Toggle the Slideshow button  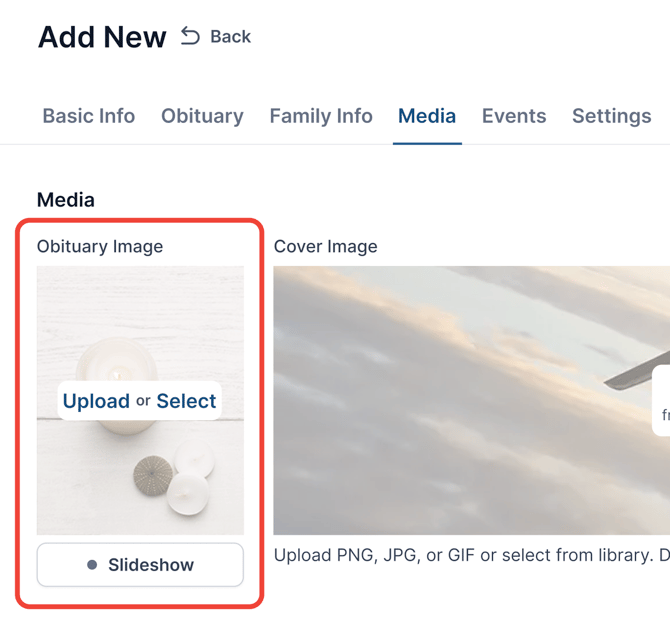click(x=140, y=565)
